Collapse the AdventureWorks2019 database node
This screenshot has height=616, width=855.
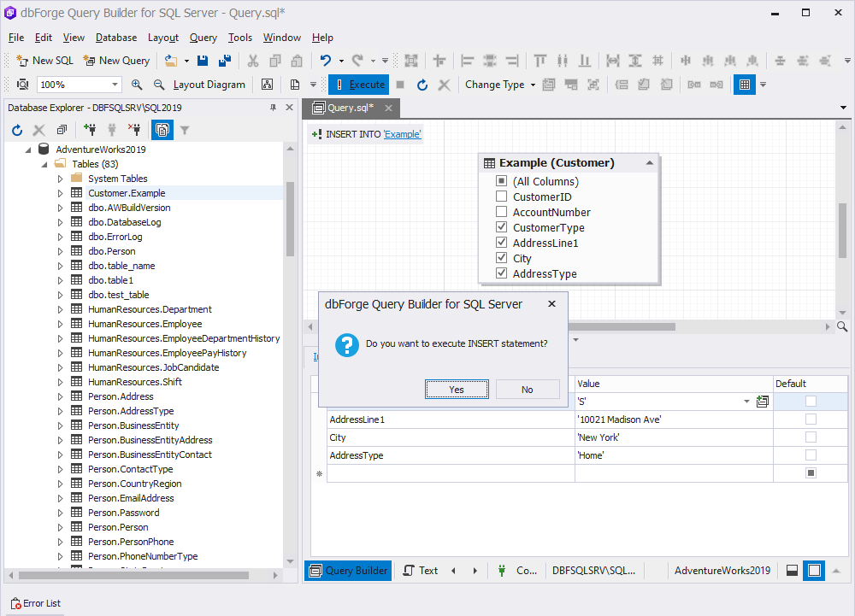click(x=28, y=150)
